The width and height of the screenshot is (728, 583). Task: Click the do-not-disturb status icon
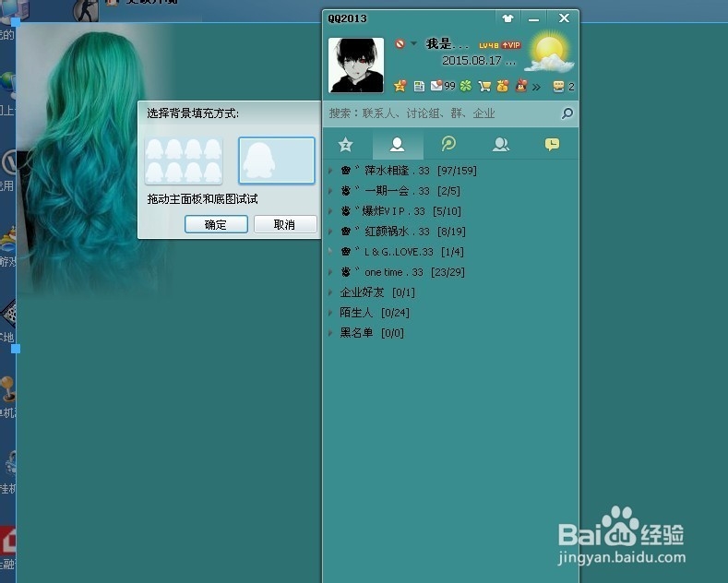tap(400, 43)
